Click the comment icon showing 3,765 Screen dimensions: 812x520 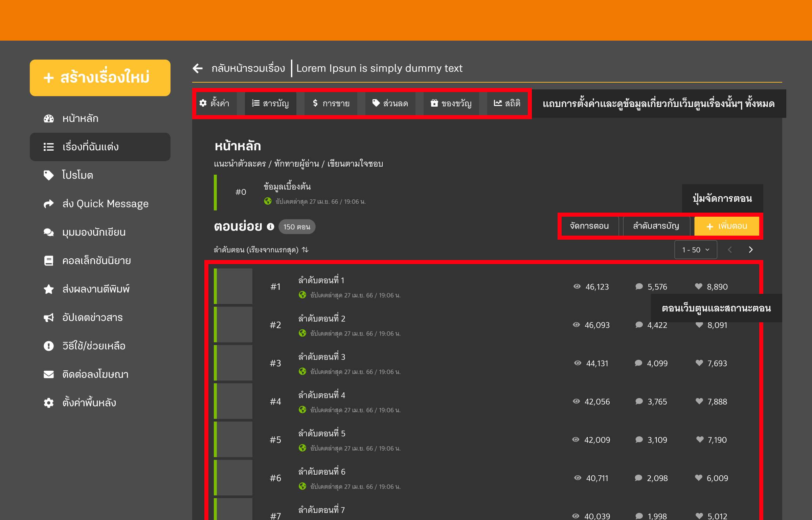[x=639, y=401]
